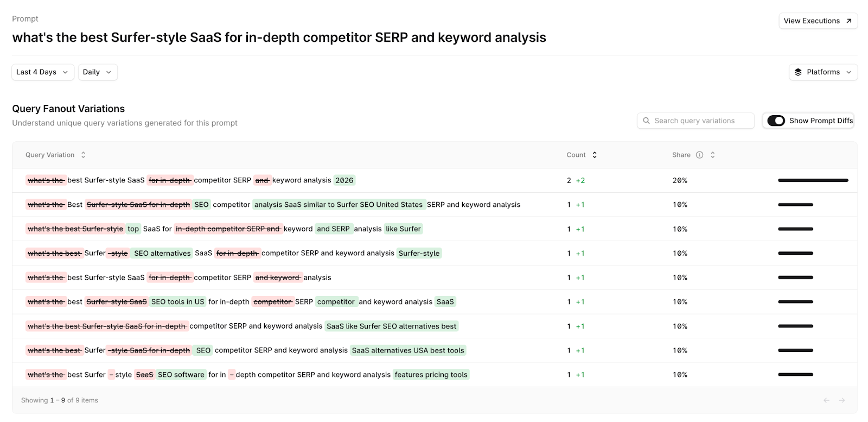Sort by Query Variation column arrows

pyautogui.click(x=83, y=155)
